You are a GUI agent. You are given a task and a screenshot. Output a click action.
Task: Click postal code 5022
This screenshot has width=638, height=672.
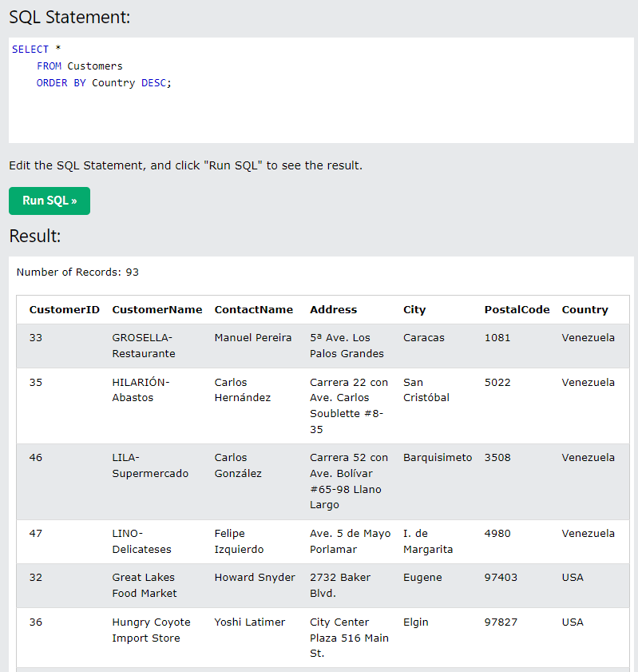tap(497, 382)
